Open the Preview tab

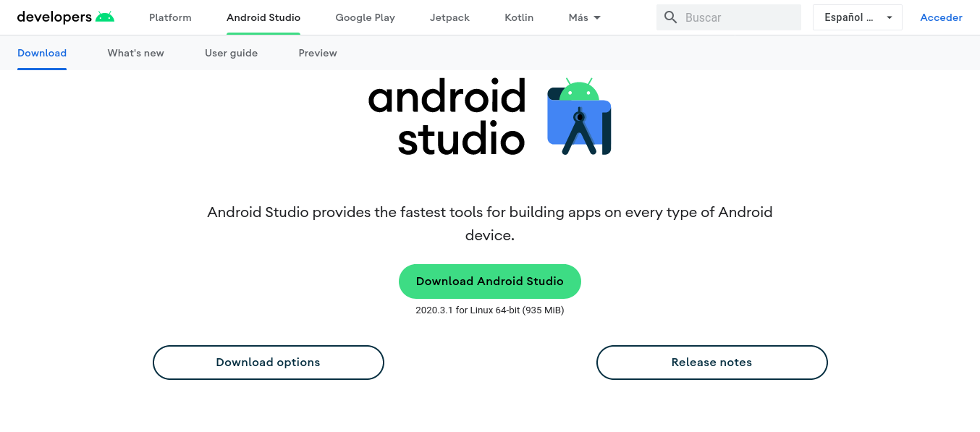point(318,53)
